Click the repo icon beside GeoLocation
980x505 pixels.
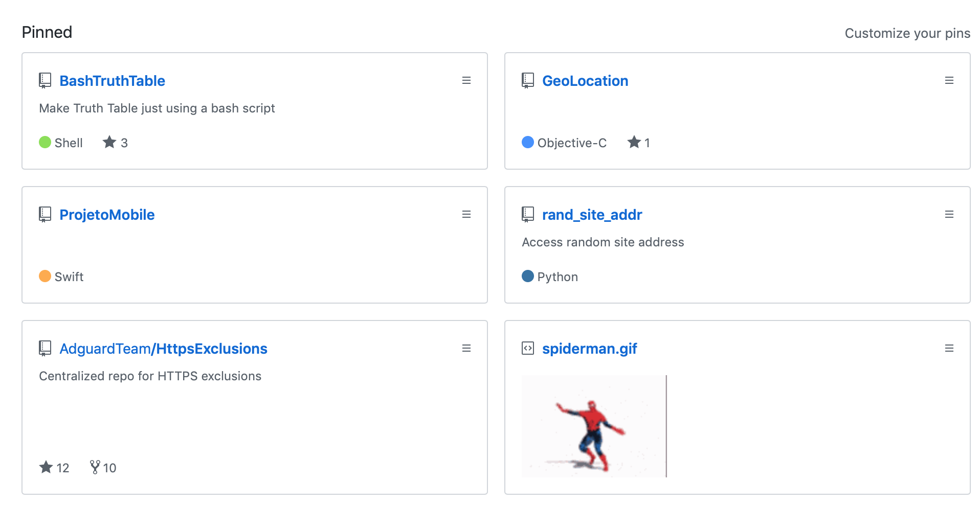click(528, 81)
